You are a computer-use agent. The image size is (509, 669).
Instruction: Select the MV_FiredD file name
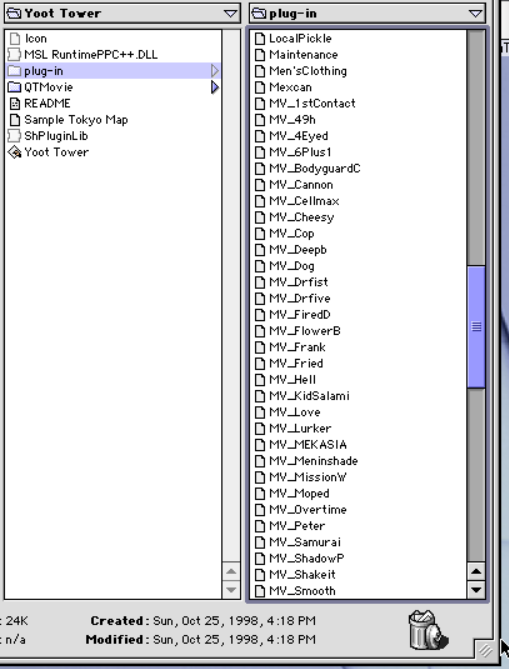(x=300, y=315)
